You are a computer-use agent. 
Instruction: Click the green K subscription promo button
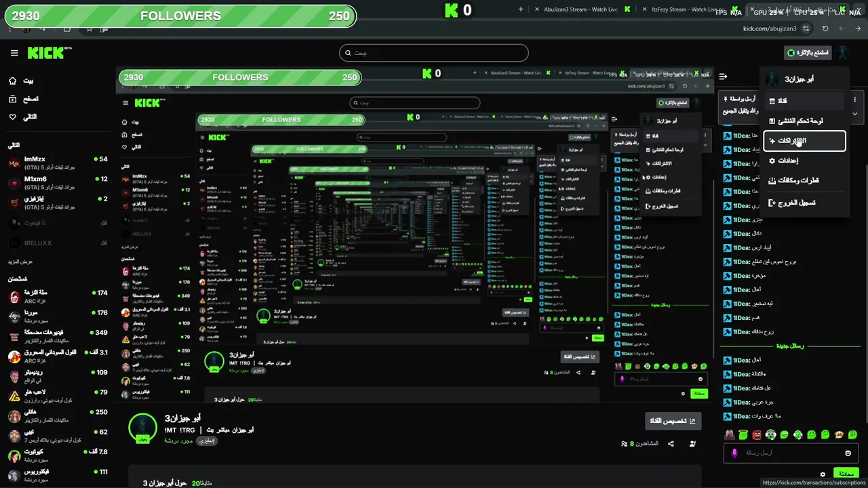click(807, 53)
